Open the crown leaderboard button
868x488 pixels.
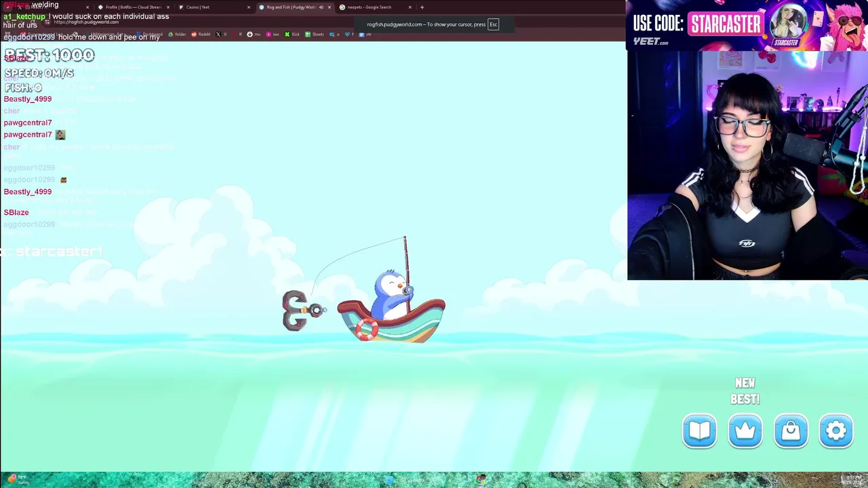point(745,431)
